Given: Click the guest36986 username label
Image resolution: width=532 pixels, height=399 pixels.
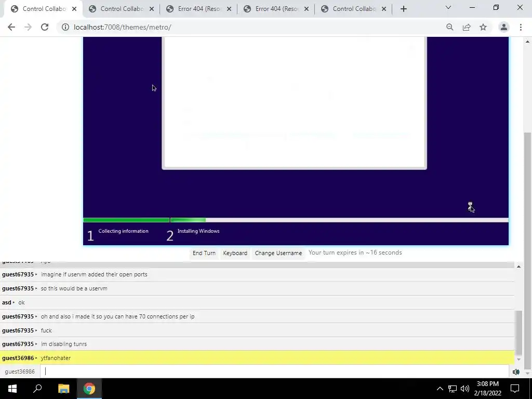Looking at the screenshot, I should point(20,371).
